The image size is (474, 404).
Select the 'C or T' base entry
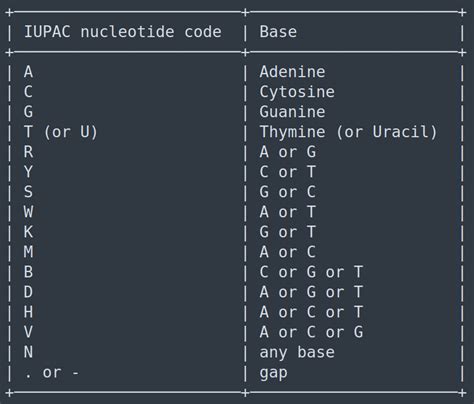[287, 172]
